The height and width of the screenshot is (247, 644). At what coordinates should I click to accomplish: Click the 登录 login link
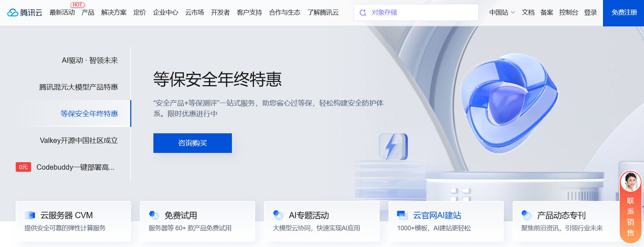pos(590,12)
